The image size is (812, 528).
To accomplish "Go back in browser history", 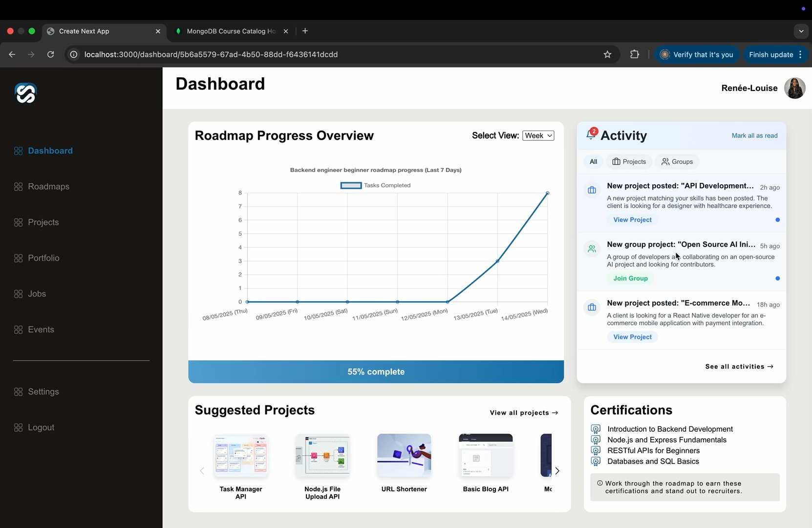I will pos(12,54).
